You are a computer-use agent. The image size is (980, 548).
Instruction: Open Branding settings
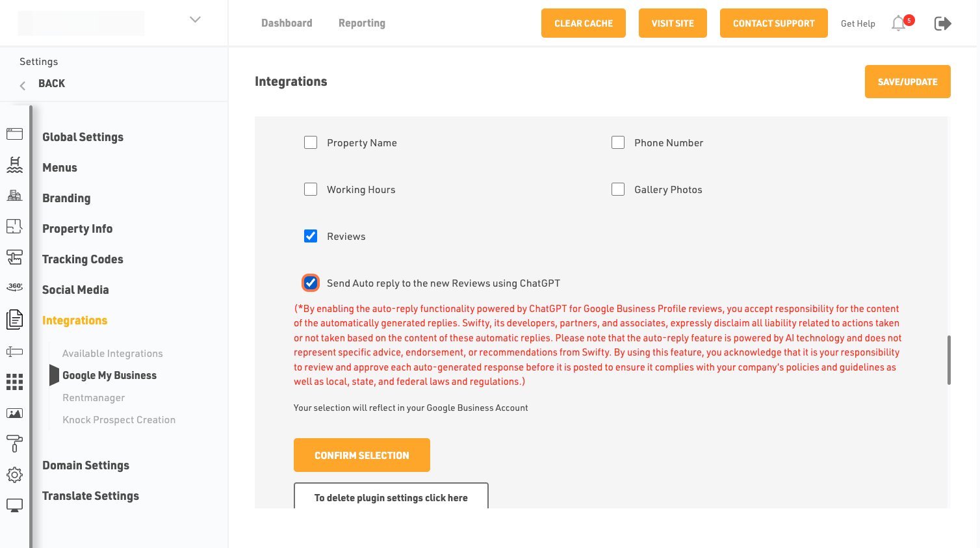[x=66, y=198]
